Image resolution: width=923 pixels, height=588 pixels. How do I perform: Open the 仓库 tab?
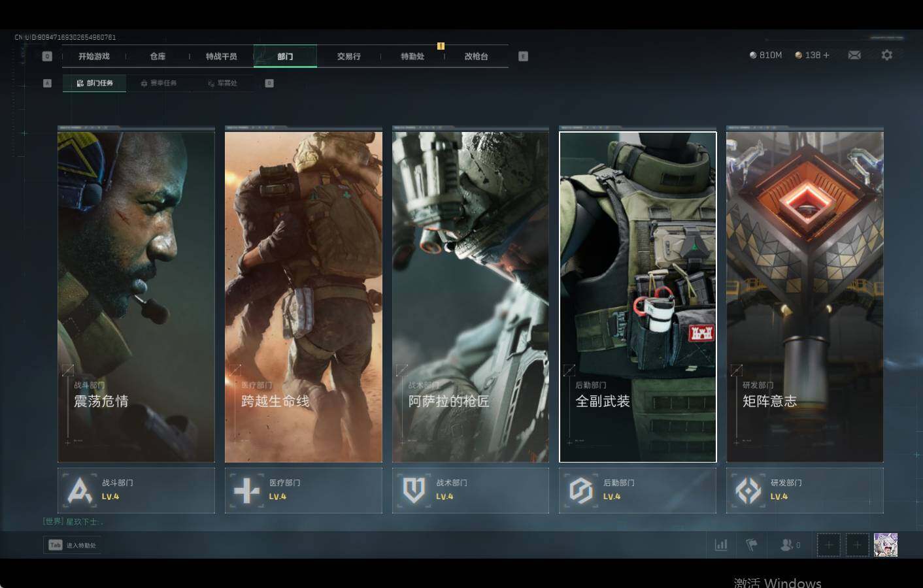(x=158, y=56)
